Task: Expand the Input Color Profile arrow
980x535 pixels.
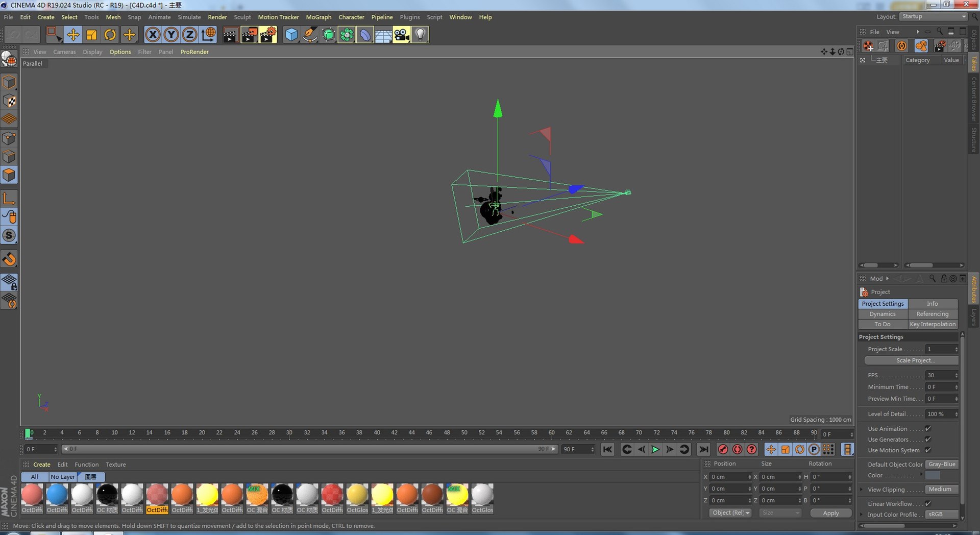Action: point(862,515)
